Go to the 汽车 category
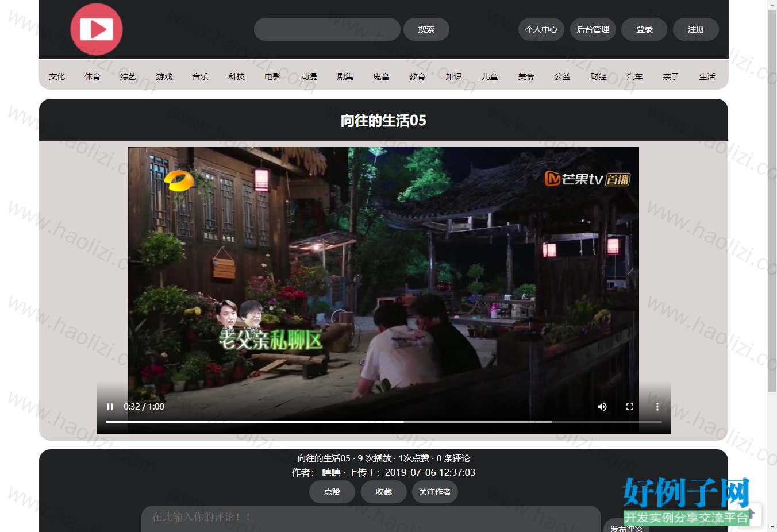777x532 pixels. [634, 76]
